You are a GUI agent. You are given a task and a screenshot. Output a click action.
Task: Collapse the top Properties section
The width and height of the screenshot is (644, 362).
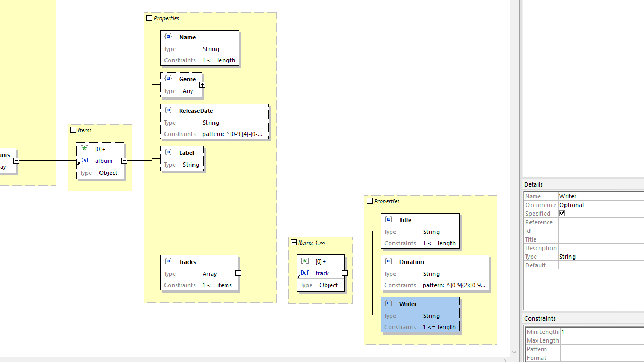[x=149, y=18]
